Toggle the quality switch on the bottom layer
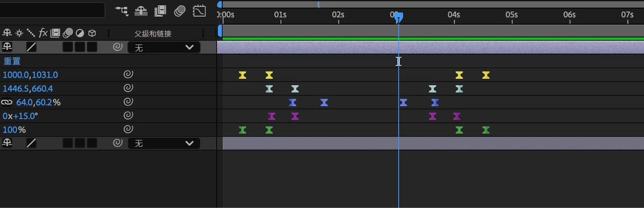The height and width of the screenshot is (208, 644). tap(32, 143)
